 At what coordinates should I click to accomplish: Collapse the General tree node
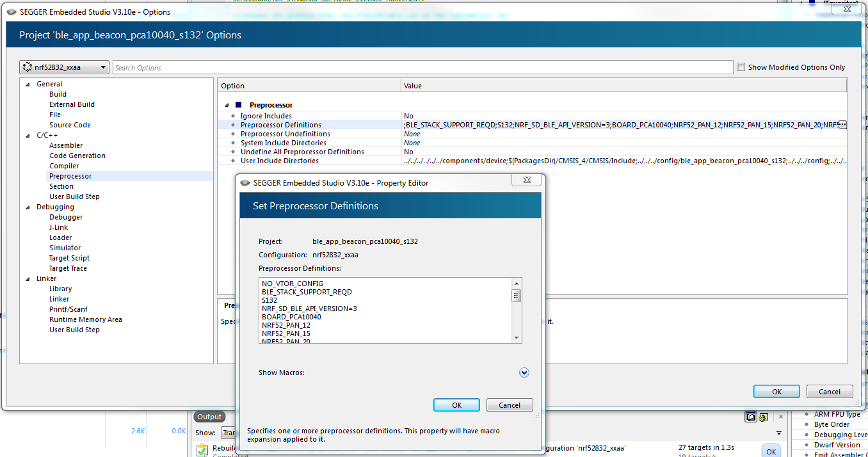(28, 84)
